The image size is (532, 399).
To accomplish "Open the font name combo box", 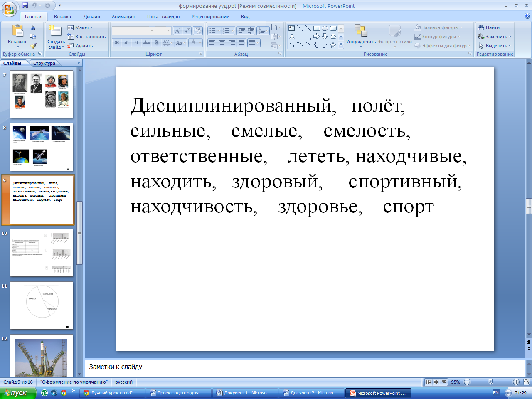I will pyautogui.click(x=133, y=31).
